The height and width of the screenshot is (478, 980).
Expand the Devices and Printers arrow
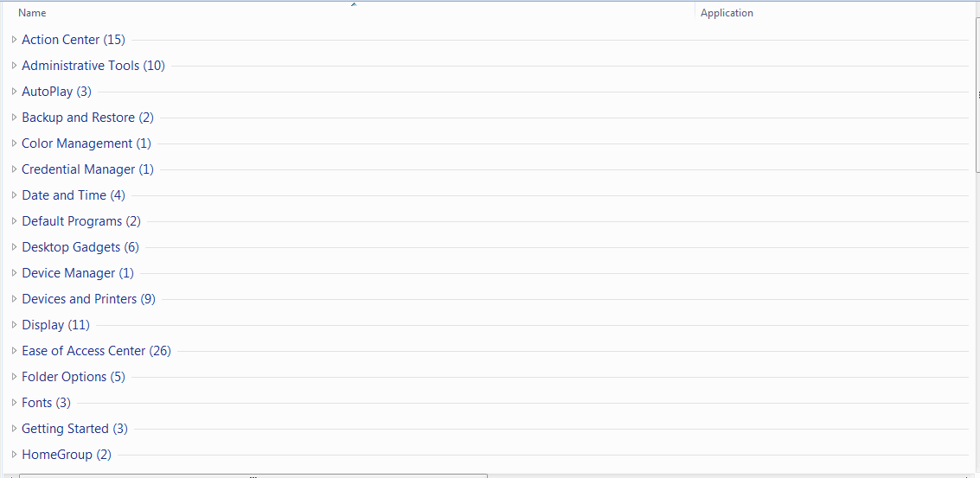(x=14, y=299)
